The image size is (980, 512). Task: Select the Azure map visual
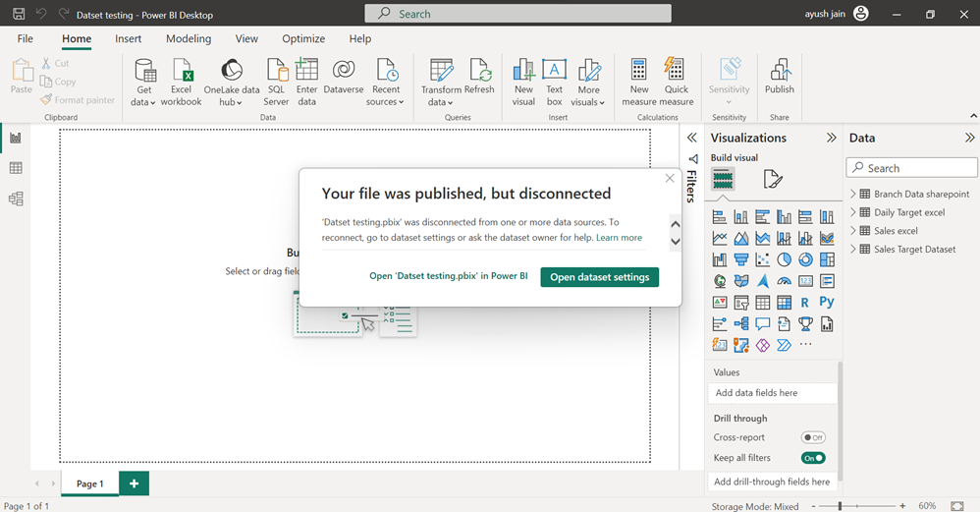click(763, 281)
